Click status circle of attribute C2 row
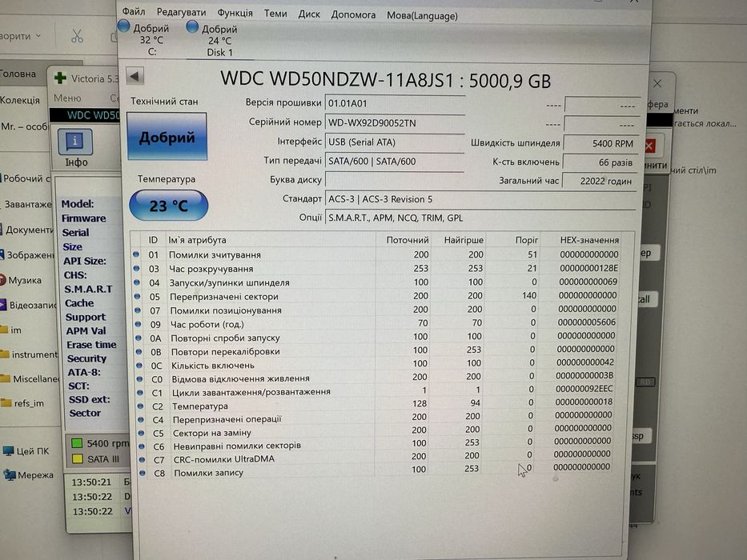This screenshot has height=560, width=747. click(x=141, y=406)
